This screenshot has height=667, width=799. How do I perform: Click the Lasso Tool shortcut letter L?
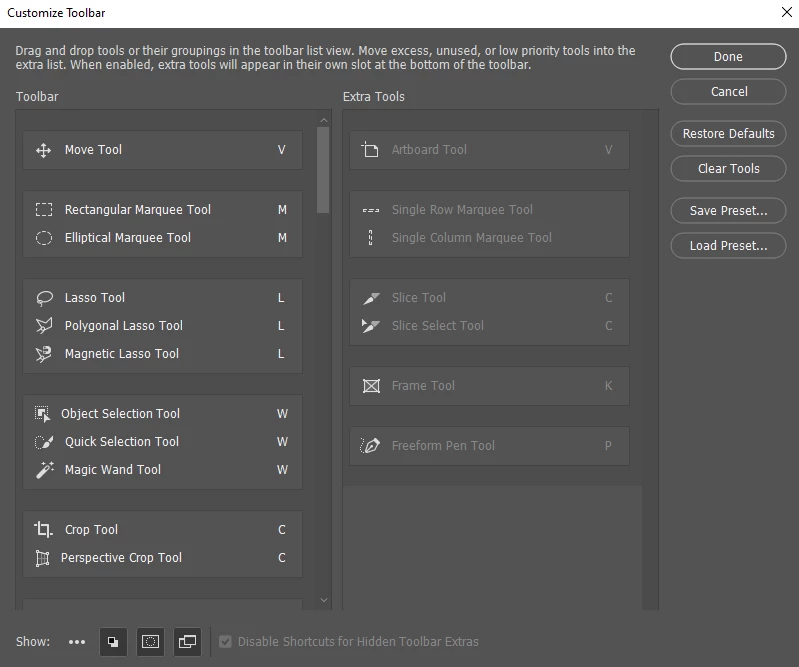(281, 298)
